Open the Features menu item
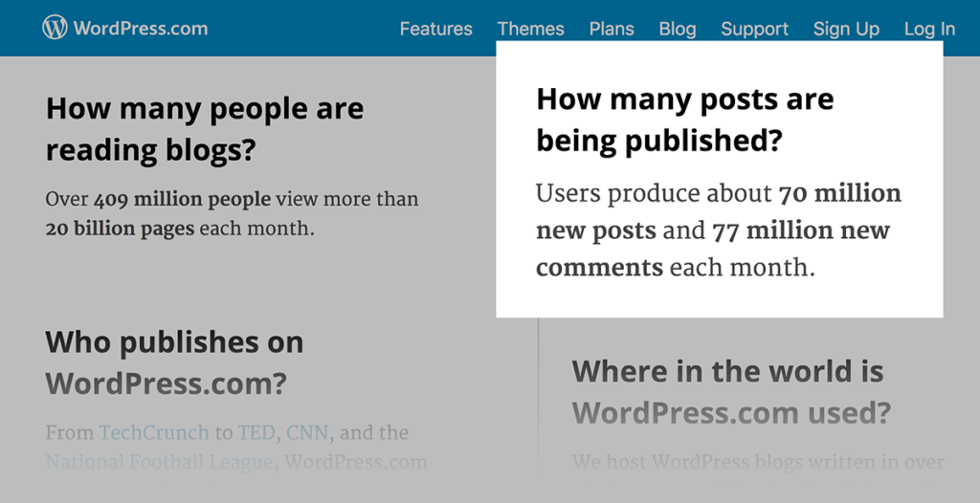The width and height of the screenshot is (980, 503). (435, 29)
